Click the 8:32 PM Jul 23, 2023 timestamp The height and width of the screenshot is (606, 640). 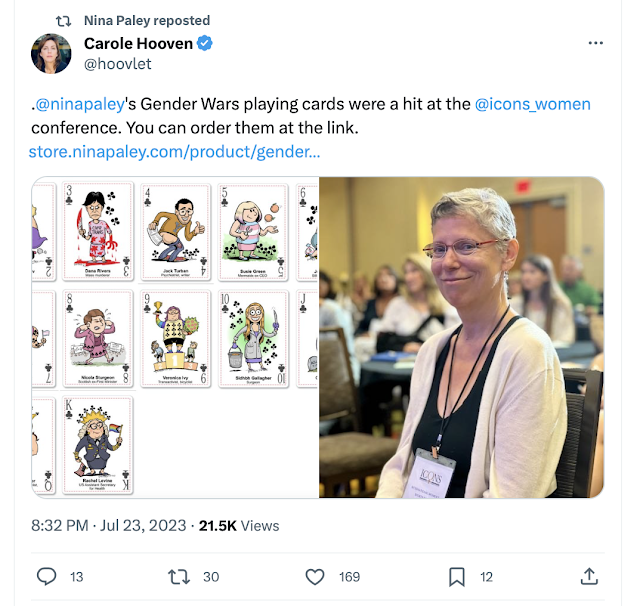109,526
